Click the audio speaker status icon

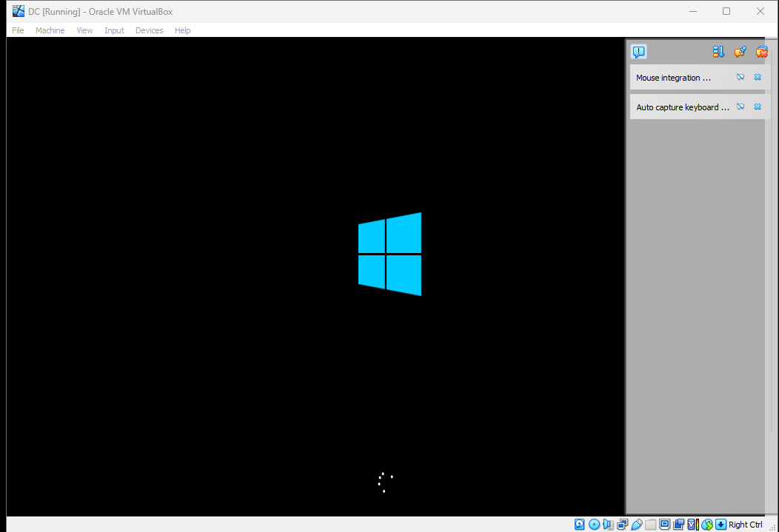(x=608, y=525)
